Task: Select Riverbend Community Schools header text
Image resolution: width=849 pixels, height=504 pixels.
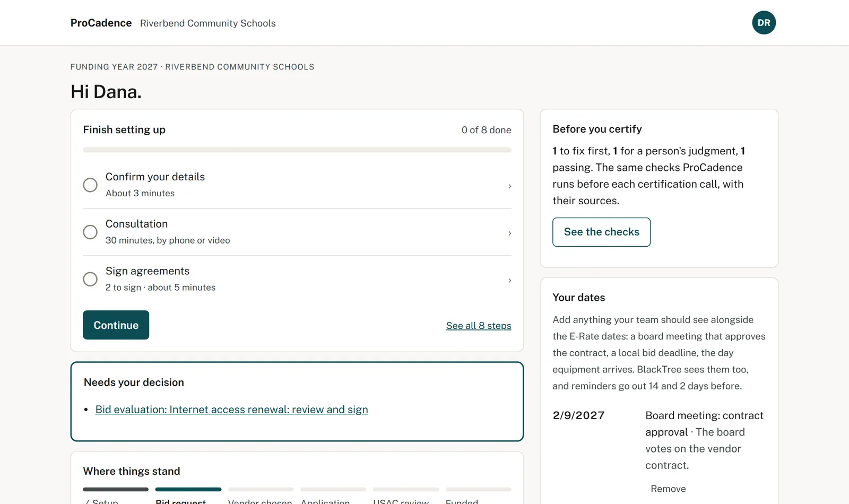Action: 207,23
